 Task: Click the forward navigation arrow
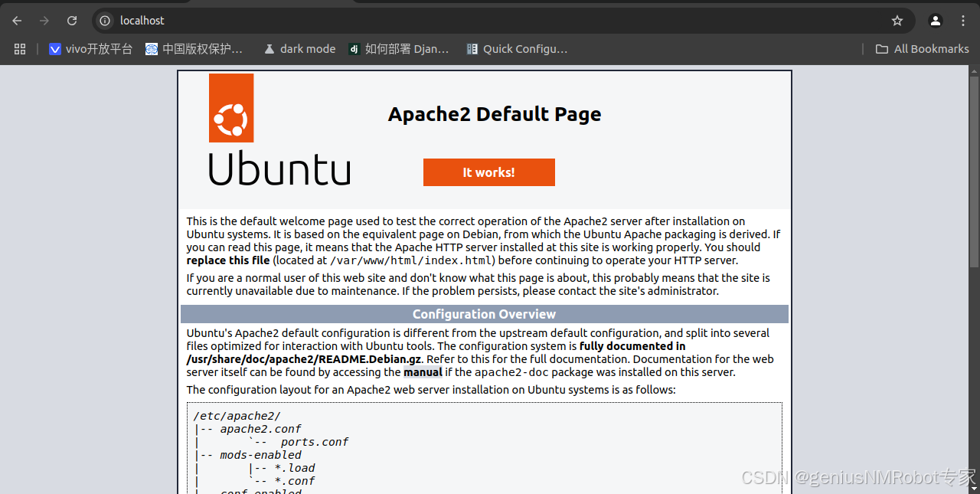tap(44, 21)
